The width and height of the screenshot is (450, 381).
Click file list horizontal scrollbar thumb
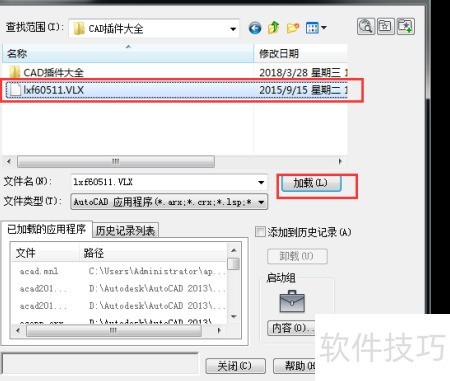click(116, 162)
